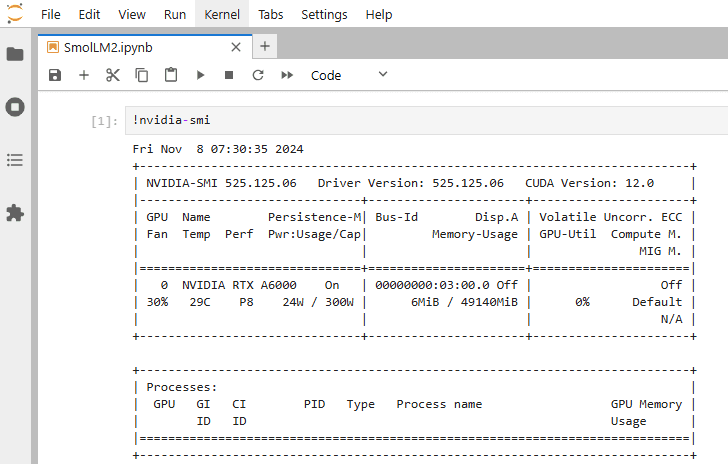Open the Kernel menu
The width and height of the screenshot is (728, 464).
[x=222, y=15]
